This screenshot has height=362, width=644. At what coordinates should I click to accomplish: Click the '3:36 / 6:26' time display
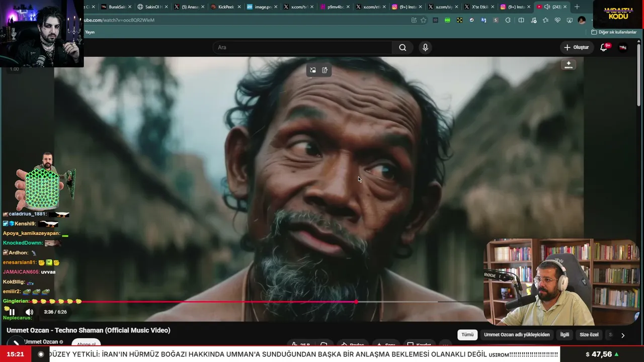(55, 312)
